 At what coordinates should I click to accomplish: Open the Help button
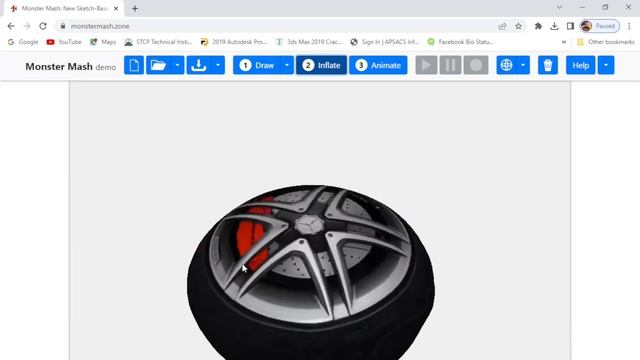(x=580, y=65)
